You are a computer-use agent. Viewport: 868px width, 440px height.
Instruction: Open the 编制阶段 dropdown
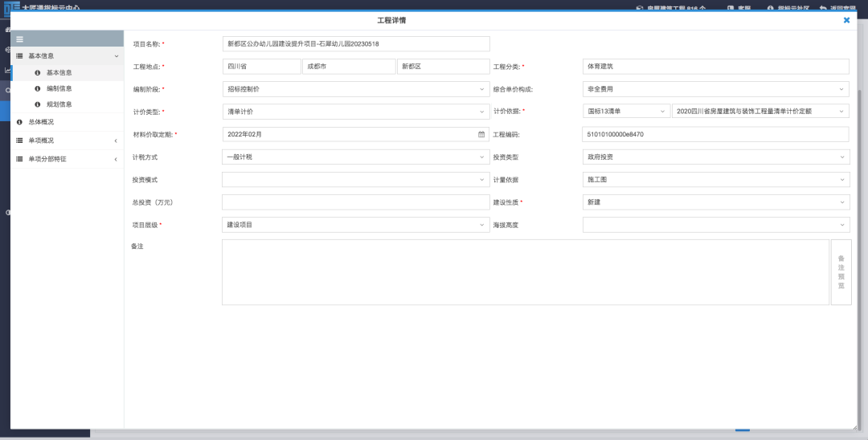tap(356, 89)
